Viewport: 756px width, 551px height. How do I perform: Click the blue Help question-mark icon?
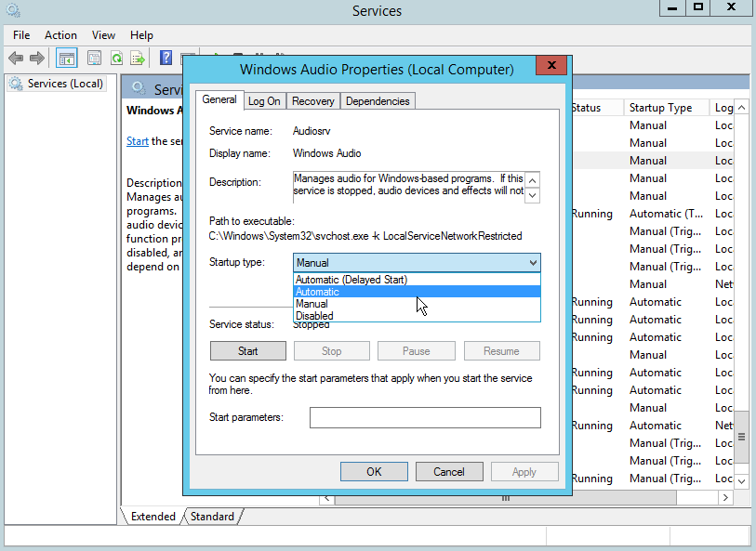166,59
